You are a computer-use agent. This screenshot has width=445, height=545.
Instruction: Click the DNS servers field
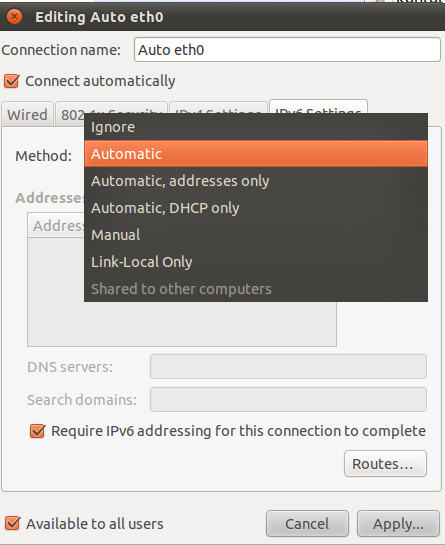288,366
